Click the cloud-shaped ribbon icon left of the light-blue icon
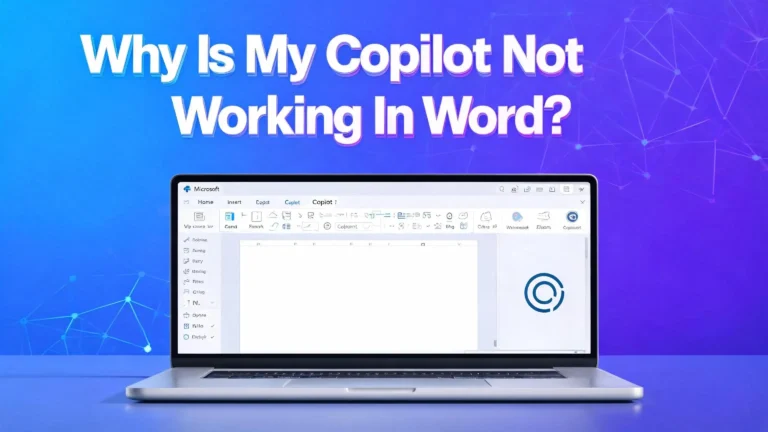 tap(486, 216)
